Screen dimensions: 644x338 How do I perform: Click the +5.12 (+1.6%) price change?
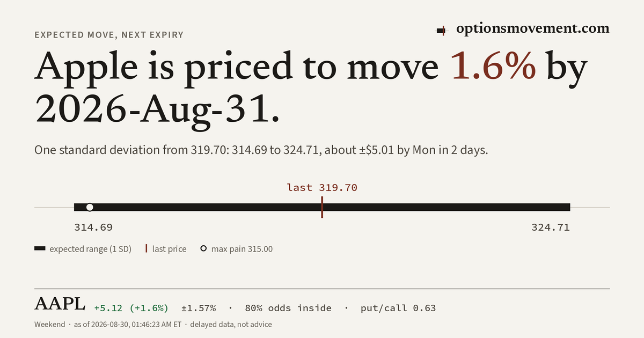click(131, 308)
